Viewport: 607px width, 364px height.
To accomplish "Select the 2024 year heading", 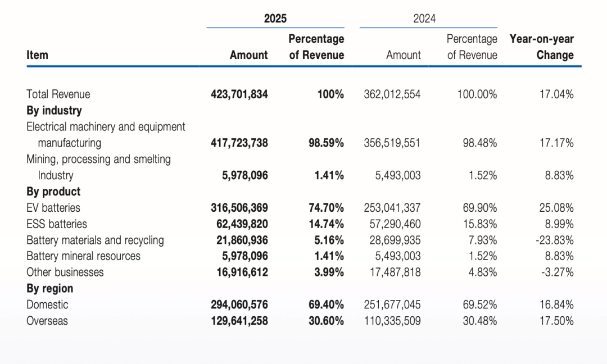I will pyautogui.click(x=424, y=19).
